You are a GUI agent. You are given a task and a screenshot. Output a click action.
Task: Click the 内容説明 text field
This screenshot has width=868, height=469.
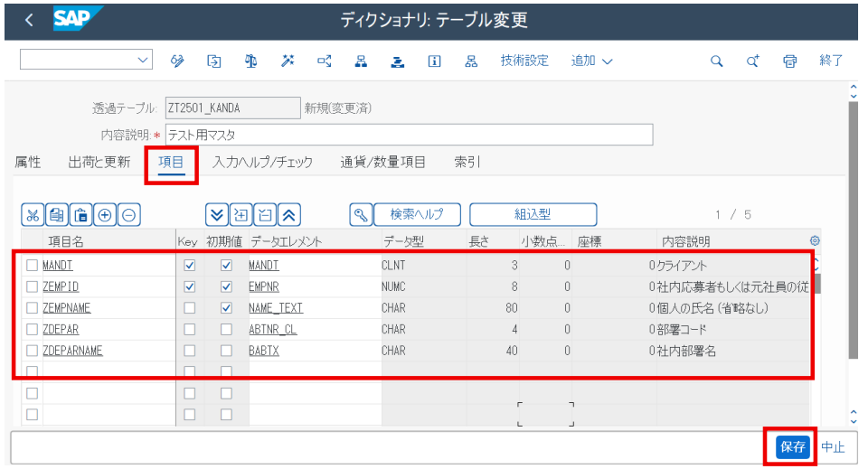click(x=409, y=135)
